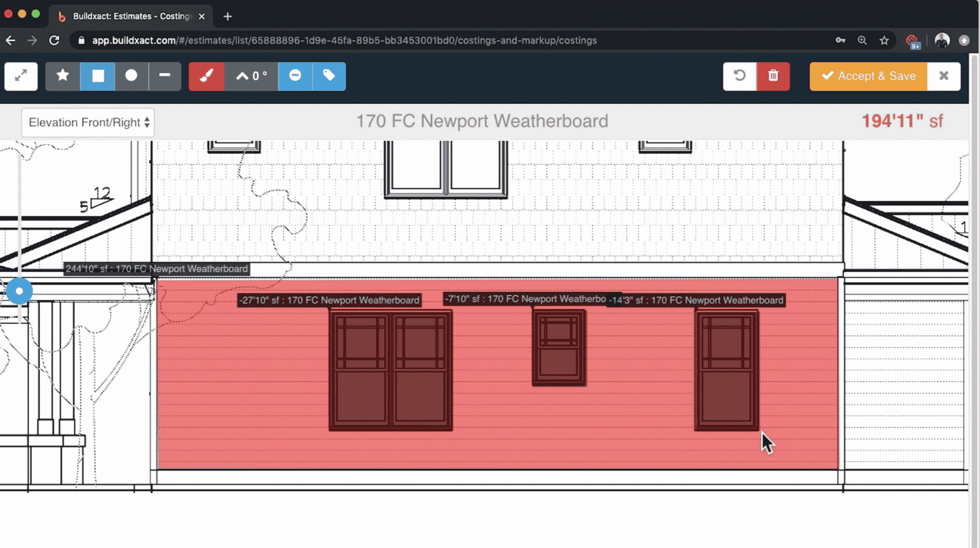Select the line measurement tool
Screen dimensions: 980x548
[165, 76]
